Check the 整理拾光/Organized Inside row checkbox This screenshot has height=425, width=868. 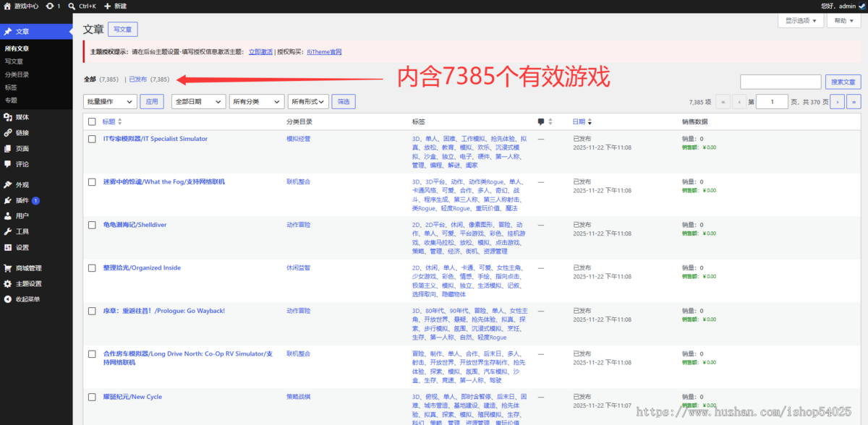(92, 268)
